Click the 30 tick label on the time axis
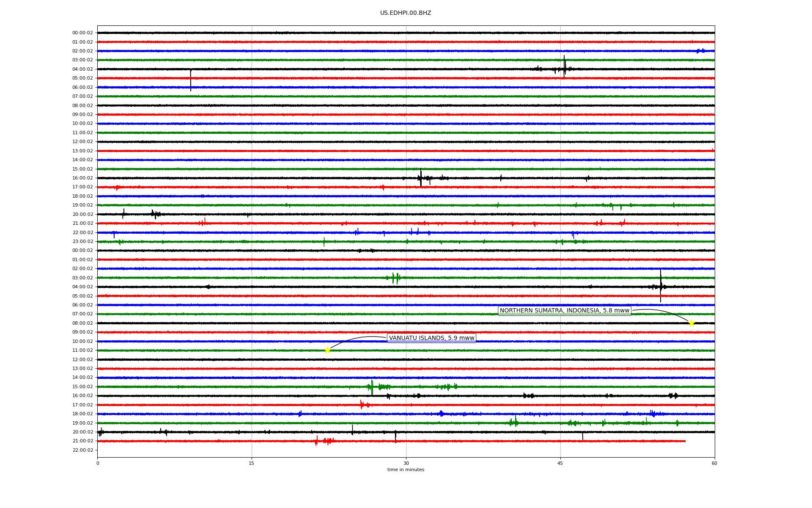Viewport: 812px width, 508px height. tap(406, 463)
